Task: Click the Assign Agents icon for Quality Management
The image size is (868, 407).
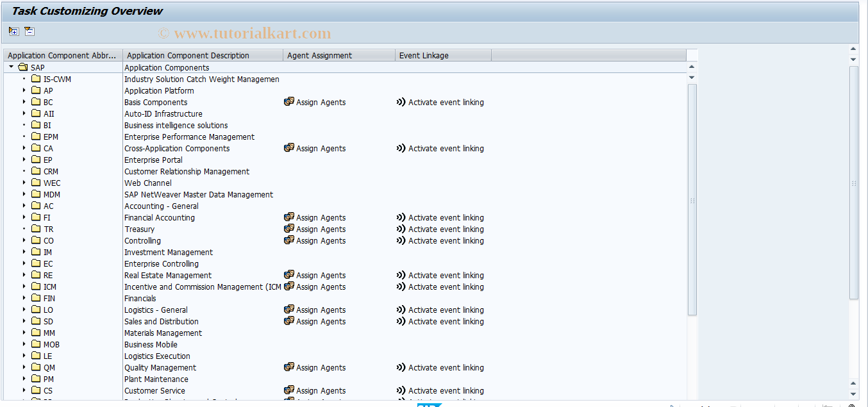Action: point(289,367)
